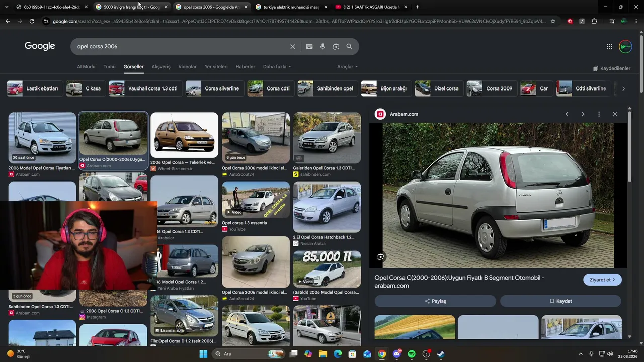644x362 pixels.
Task: Open the 'Alışveriş' tab
Action: 161,67
